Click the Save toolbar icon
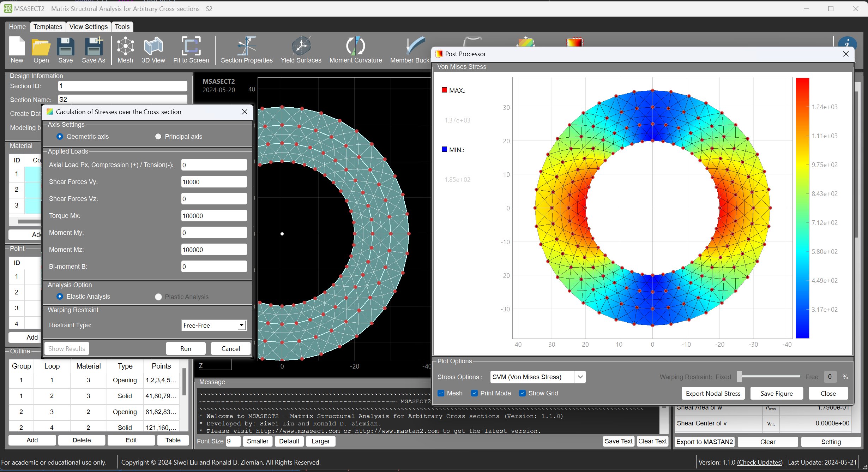 (66, 50)
